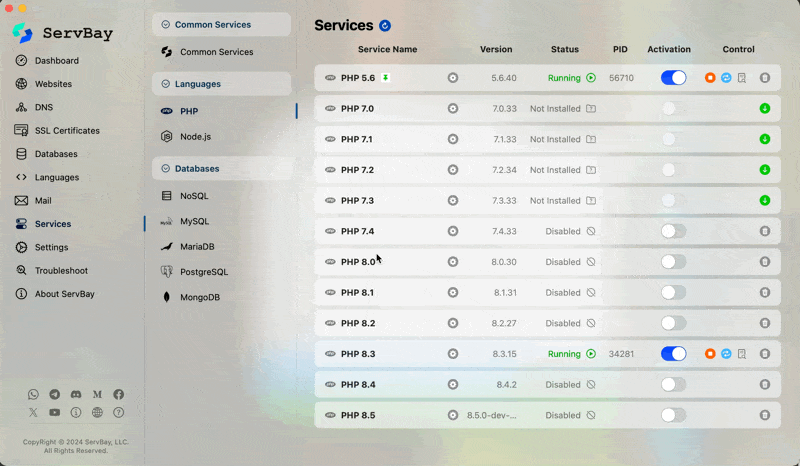Delete PHP 7.4 using the trash icon
The width and height of the screenshot is (800, 466).
coord(765,231)
